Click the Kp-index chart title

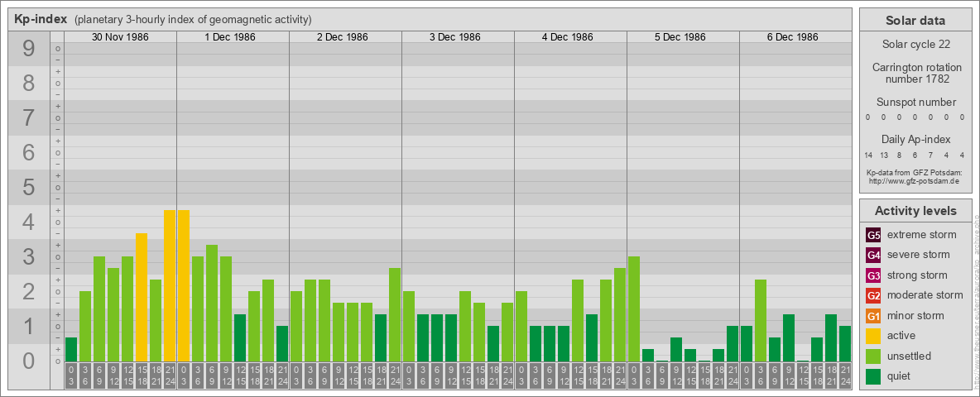point(41,19)
